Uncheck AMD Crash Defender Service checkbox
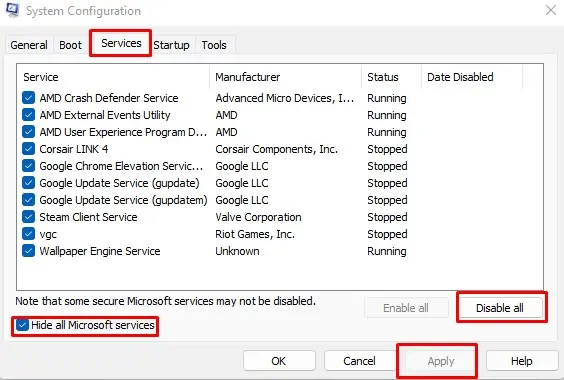 (28, 98)
